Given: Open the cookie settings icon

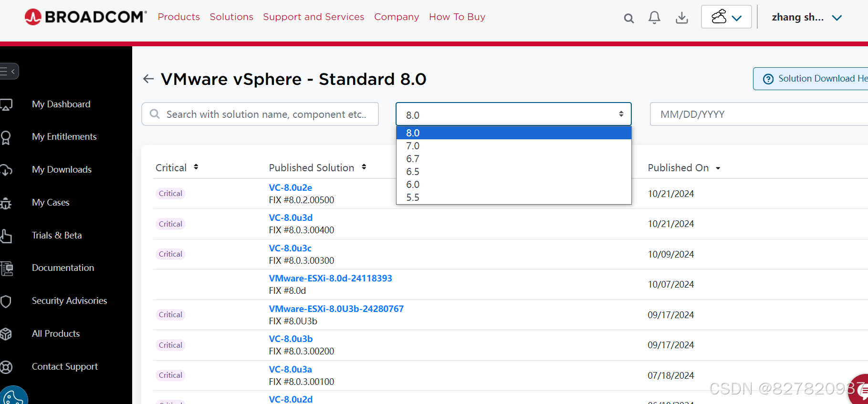Looking at the screenshot, I should [13, 396].
